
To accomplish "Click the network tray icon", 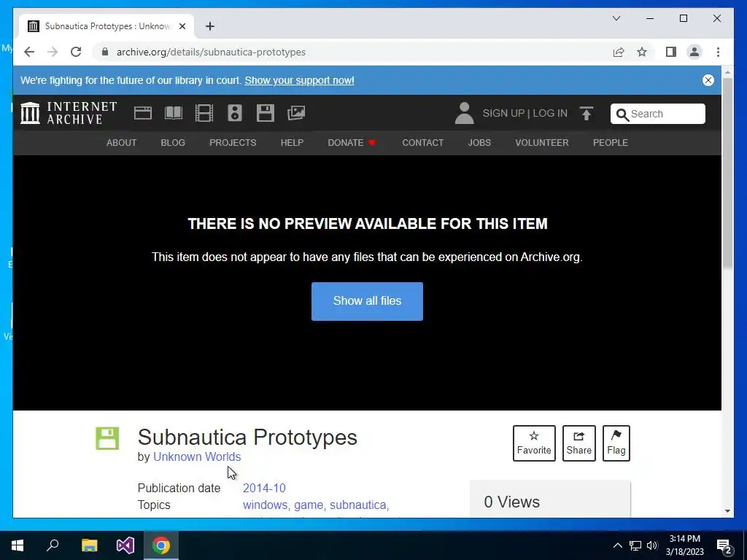I will click(635, 545).
